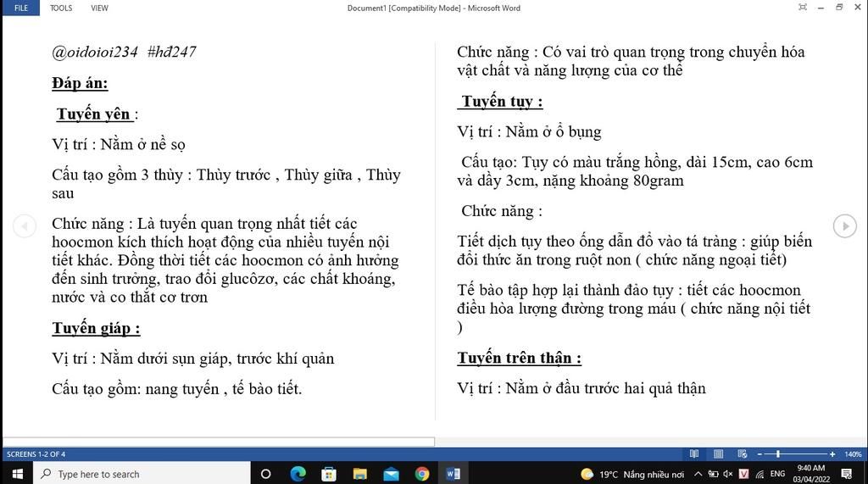Click SCREENS 1-2 OF 4 indicator
The width and height of the screenshot is (868, 484).
[x=36, y=454]
